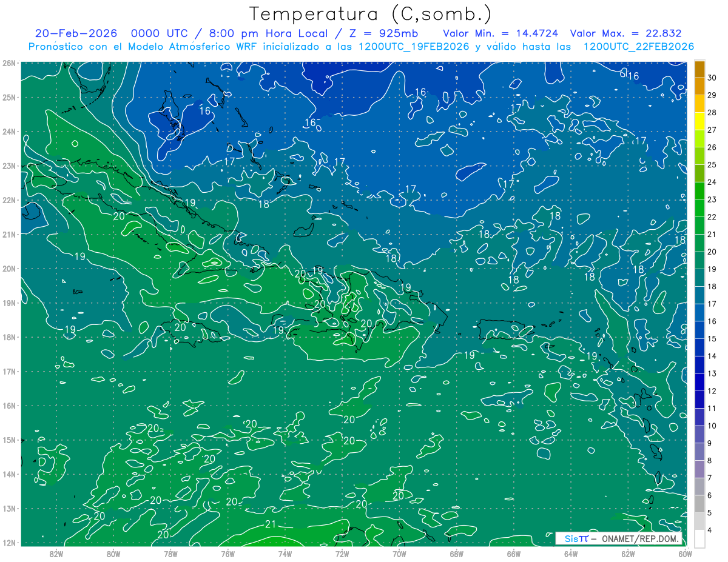Click the 25 label on the color scale
Image resolution: width=728 pixels, height=562 pixels.
[712, 164]
